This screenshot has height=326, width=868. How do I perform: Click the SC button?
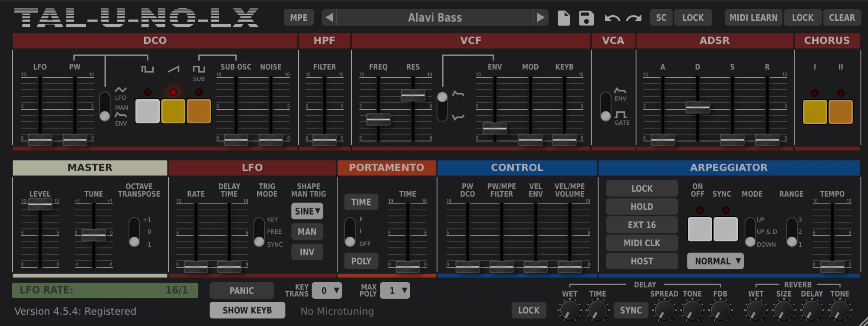coord(661,18)
